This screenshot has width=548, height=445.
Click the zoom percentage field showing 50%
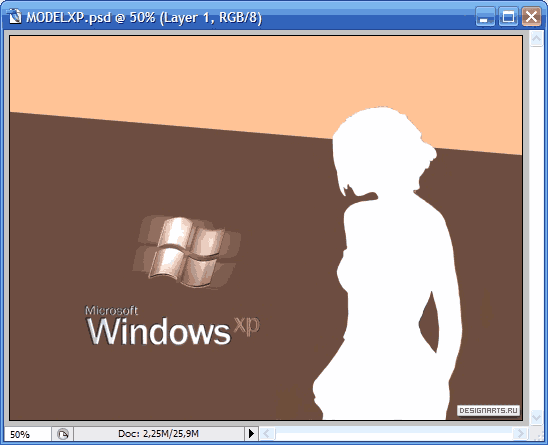[27, 434]
